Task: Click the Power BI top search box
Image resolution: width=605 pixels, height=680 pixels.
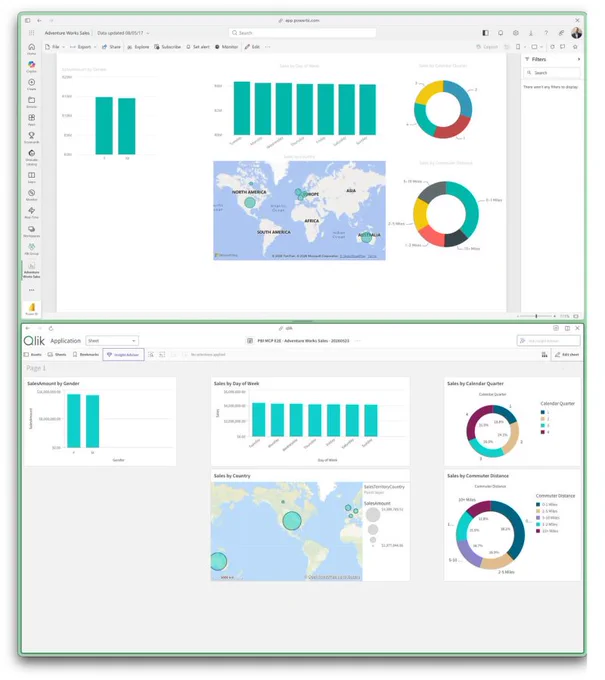Action: pyautogui.click(x=302, y=33)
